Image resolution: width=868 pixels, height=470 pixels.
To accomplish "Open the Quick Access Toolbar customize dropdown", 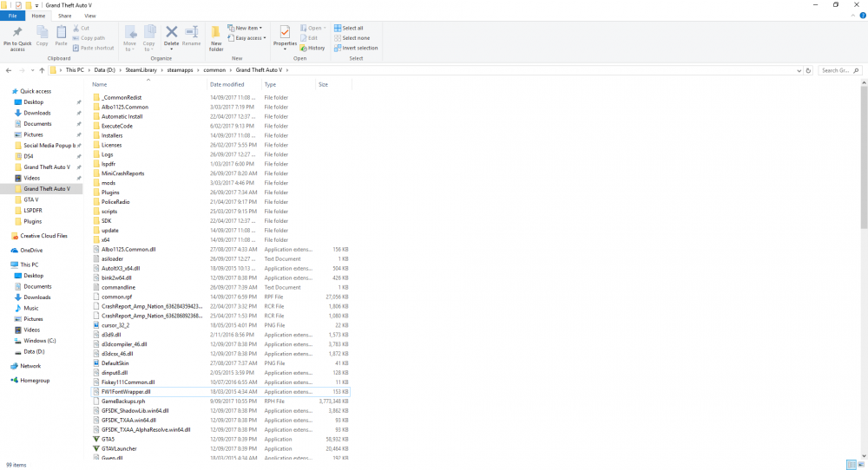I will pos(37,5).
